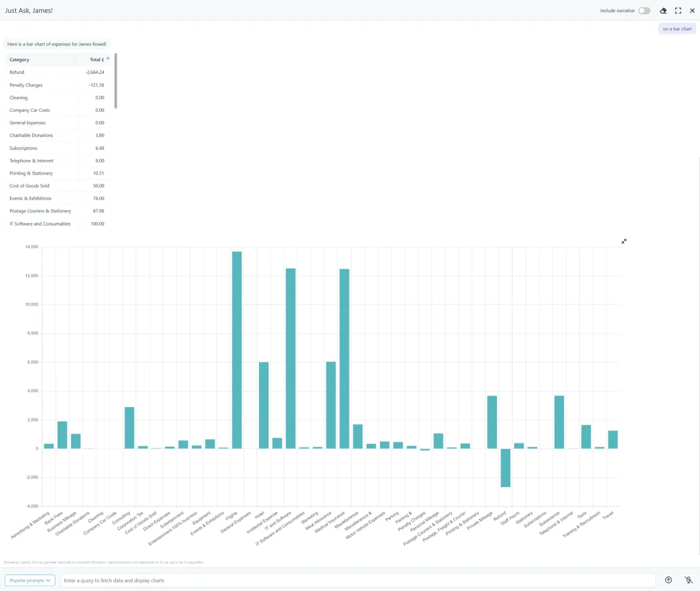Click the -4,000 y-axis label
700x591 pixels.
[x=32, y=506]
